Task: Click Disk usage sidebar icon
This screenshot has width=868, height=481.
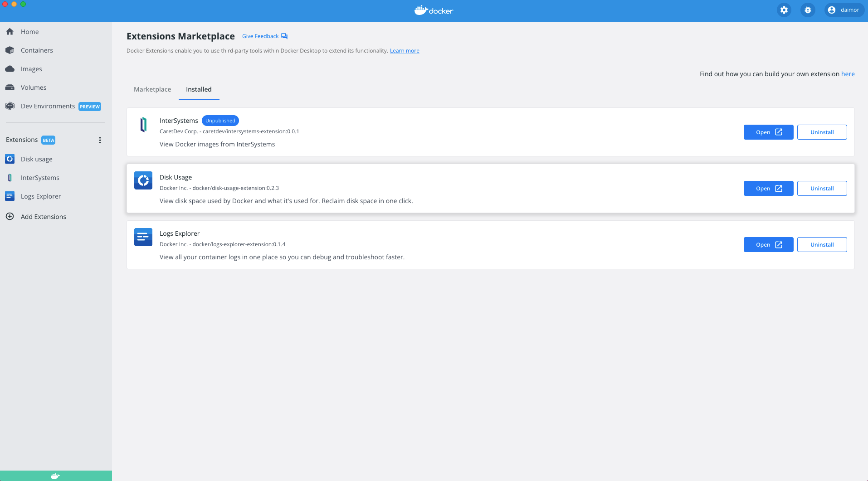Action: (x=10, y=159)
